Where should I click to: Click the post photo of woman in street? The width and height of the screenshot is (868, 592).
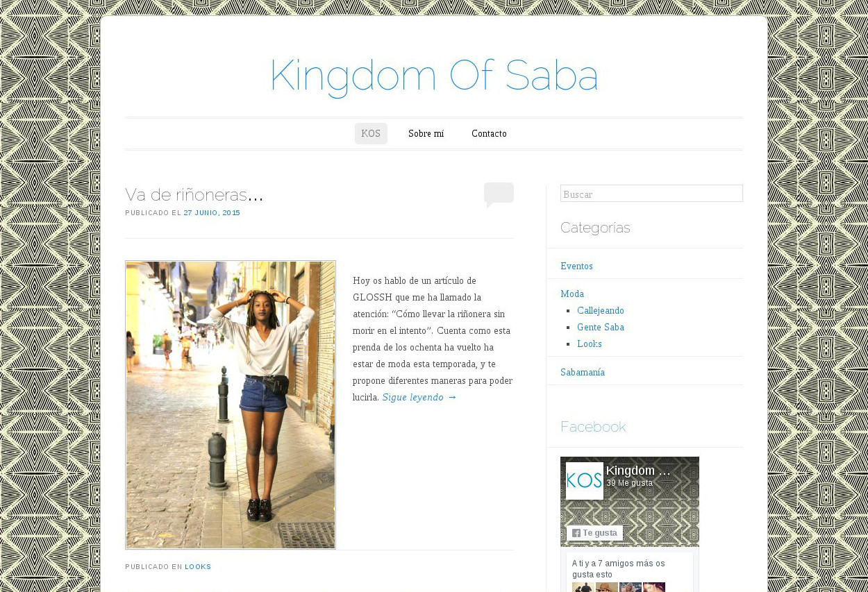[x=231, y=405]
